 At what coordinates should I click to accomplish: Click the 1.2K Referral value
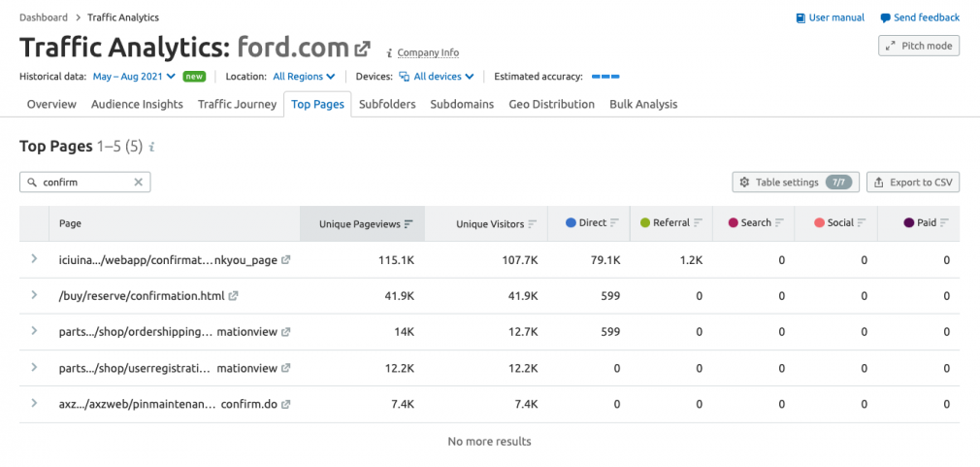(691, 261)
